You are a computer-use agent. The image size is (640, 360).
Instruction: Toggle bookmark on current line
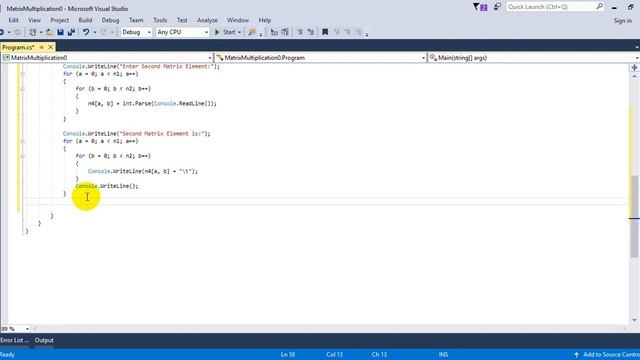(325, 32)
